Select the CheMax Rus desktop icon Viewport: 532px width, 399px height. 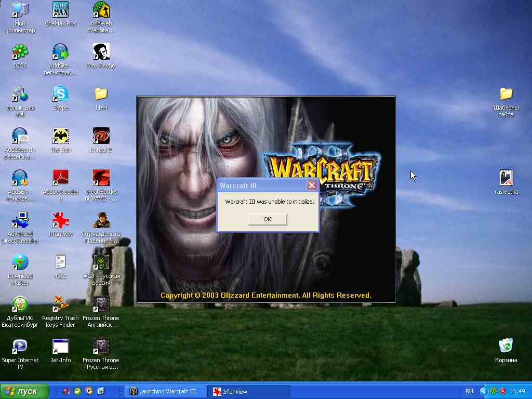point(60,14)
